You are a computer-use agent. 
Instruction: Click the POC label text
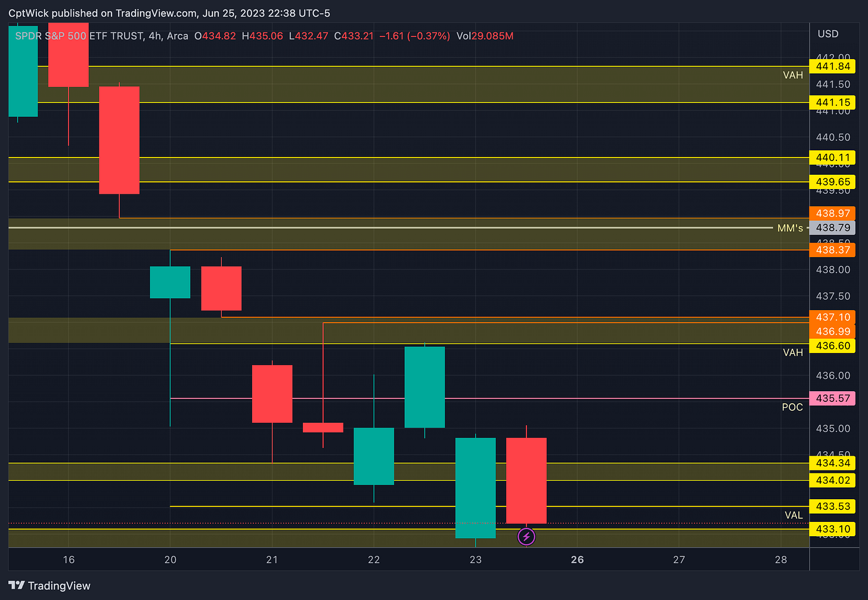pos(792,407)
